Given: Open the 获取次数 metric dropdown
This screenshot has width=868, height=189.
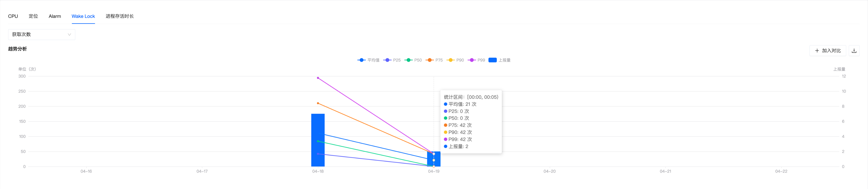Looking at the screenshot, I should (x=41, y=34).
